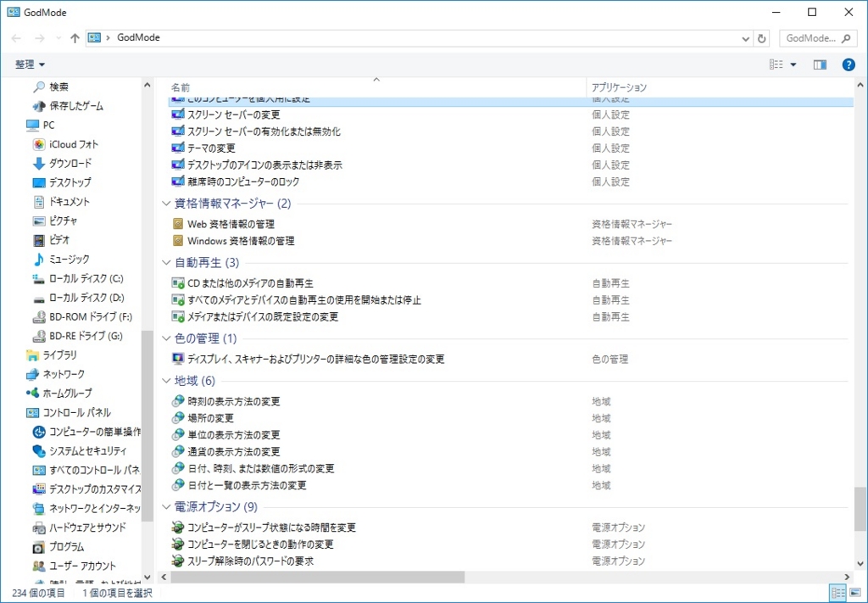The height and width of the screenshot is (603, 868).
Task: Open Windows 資格情報の管理
Action: point(241,241)
